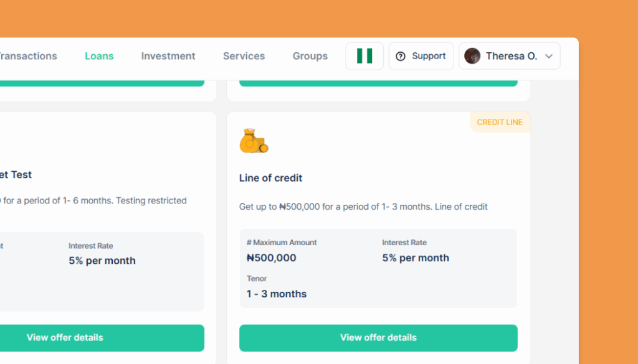Open the Transactions tab

click(x=27, y=56)
